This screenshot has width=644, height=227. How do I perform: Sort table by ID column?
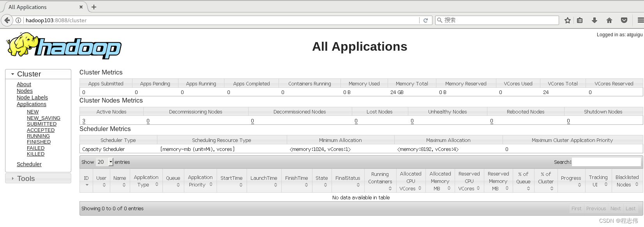pos(86,181)
